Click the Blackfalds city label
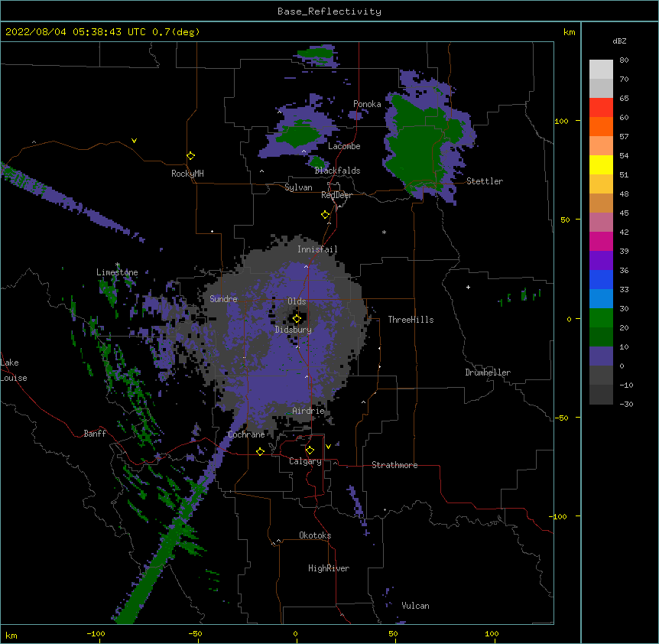Screen dimensions: 659x644 coord(337,171)
